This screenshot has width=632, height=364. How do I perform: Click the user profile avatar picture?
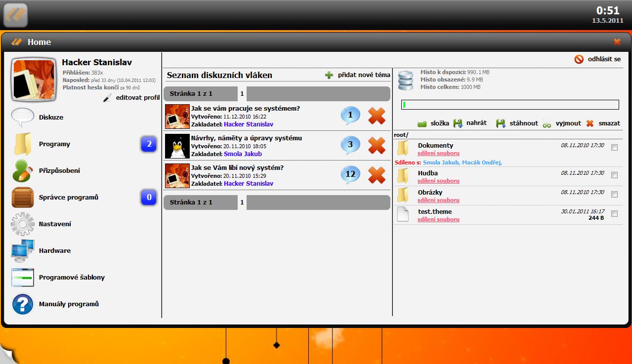pyautogui.click(x=33, y=79)
